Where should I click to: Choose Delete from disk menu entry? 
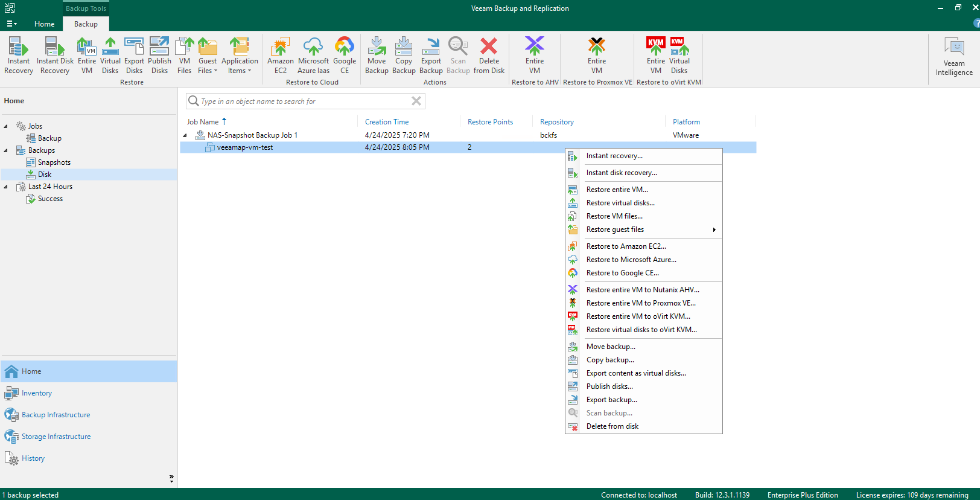pyautogui.click(x=643, y=426)
